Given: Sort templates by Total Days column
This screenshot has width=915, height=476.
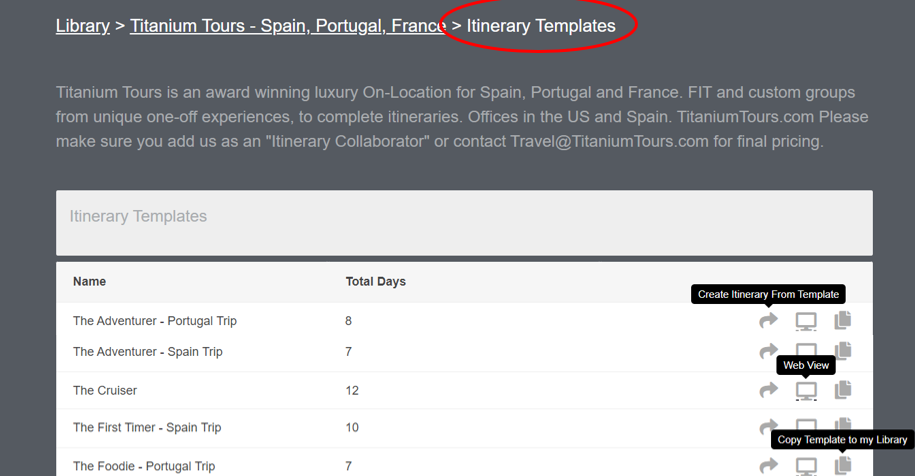Looking at the screenshot, I should [x=375, y=281].
